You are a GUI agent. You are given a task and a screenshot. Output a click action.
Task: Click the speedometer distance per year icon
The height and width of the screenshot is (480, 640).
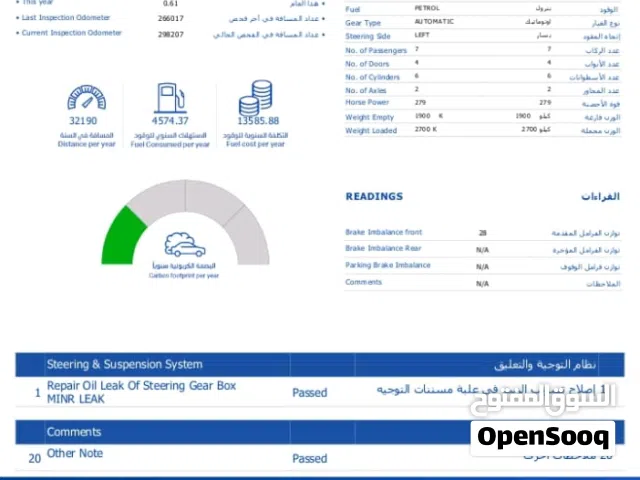point(87,97)
